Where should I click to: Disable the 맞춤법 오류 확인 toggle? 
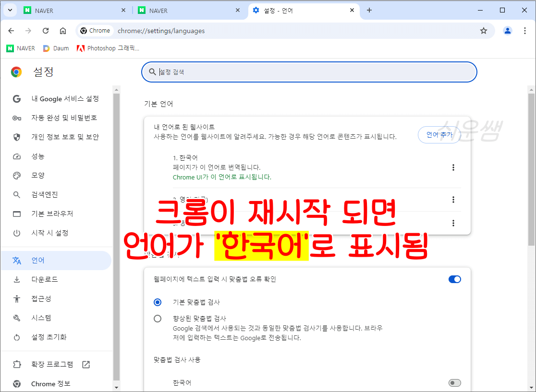click(x=454, y=279)
